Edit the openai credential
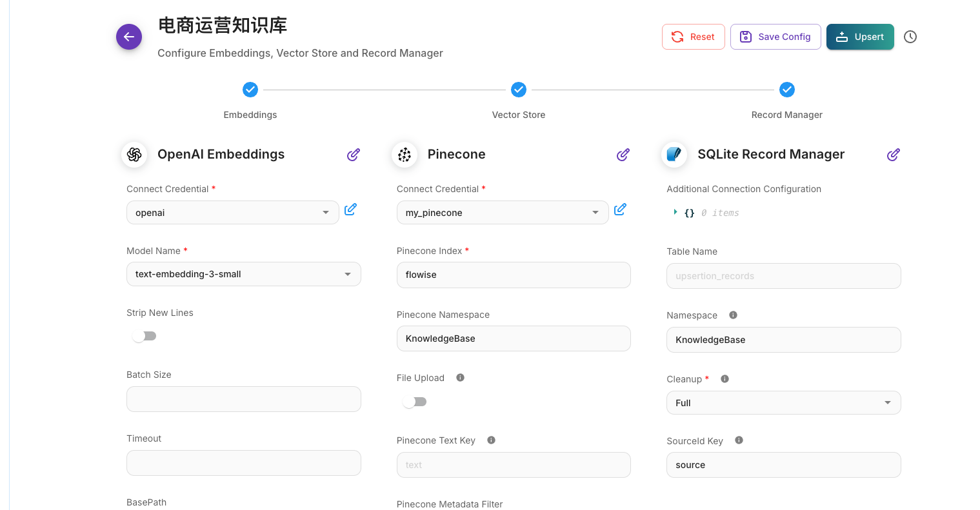The width and height of the screenshot is (980, 510). tap(350, 210)
